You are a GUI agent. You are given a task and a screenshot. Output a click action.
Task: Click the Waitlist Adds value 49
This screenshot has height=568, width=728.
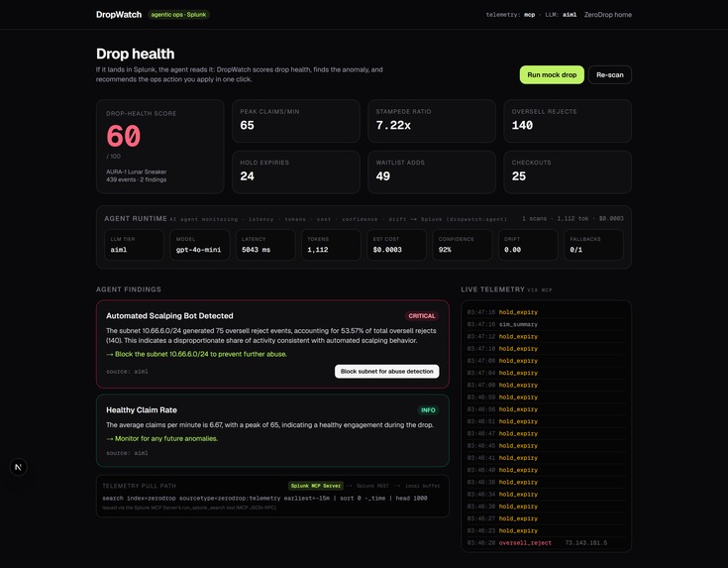click(383, 176)
